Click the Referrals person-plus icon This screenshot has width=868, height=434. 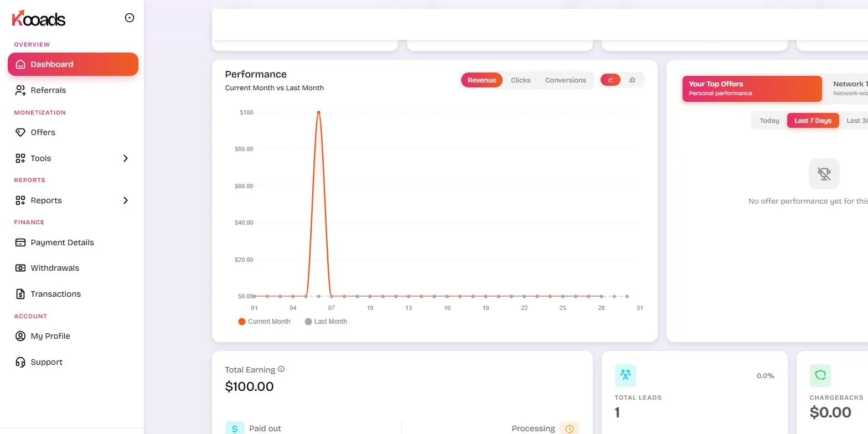(20, 90)
